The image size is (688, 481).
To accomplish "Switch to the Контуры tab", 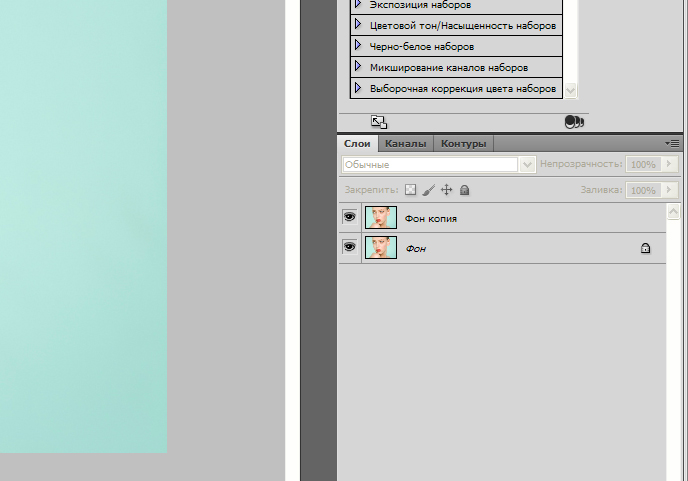I will tap(463, 144).
